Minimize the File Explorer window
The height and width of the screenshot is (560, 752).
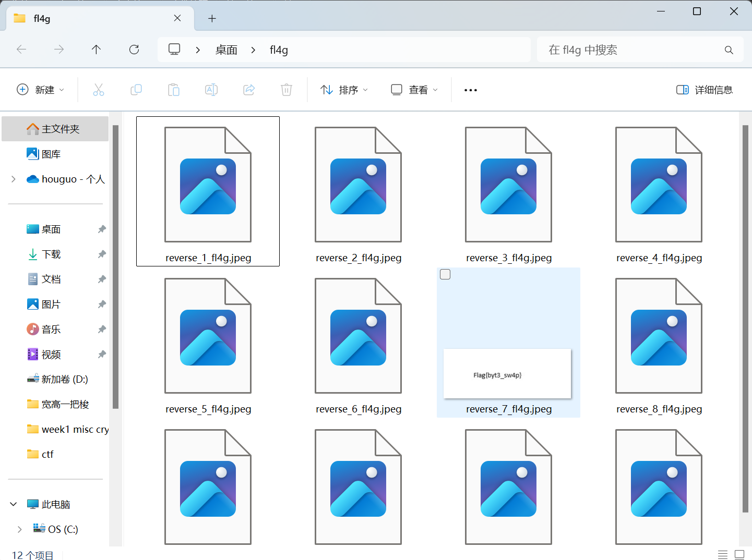coord(661,11)
